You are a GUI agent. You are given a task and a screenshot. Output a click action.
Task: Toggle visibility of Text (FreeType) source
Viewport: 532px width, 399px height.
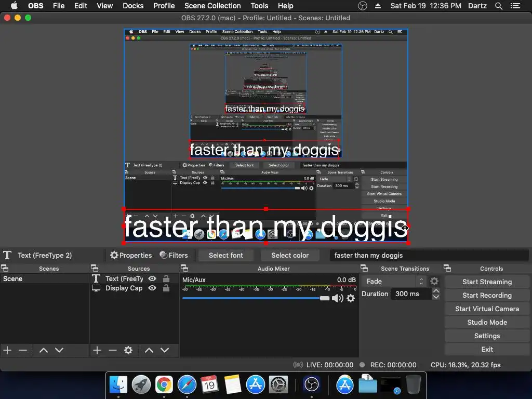tap(152, 278)
